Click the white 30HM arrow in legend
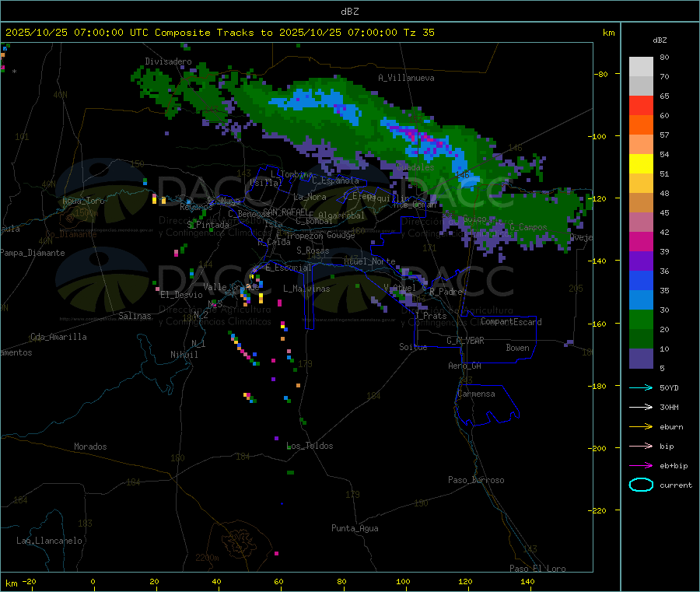This screenshot has width=700, height=592. [641, 407]
